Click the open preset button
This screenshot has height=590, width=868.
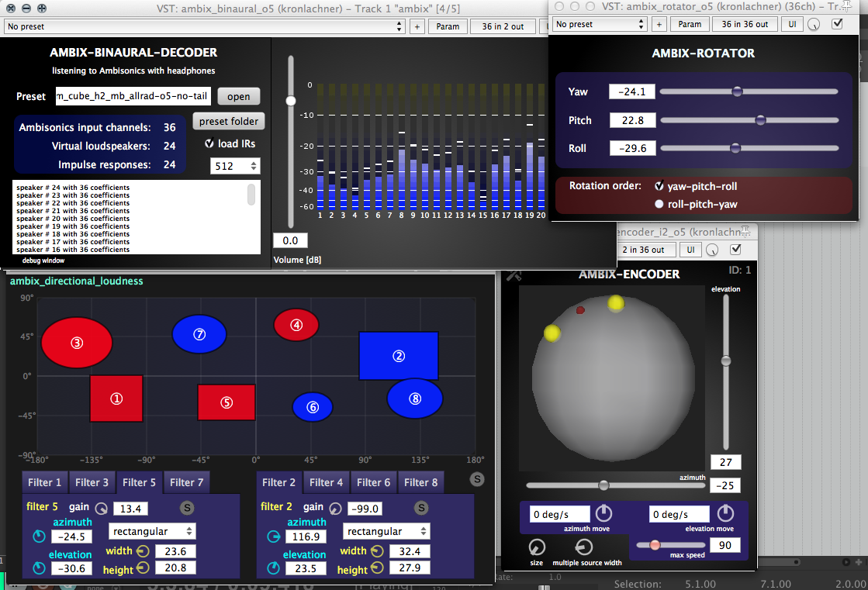238,97
